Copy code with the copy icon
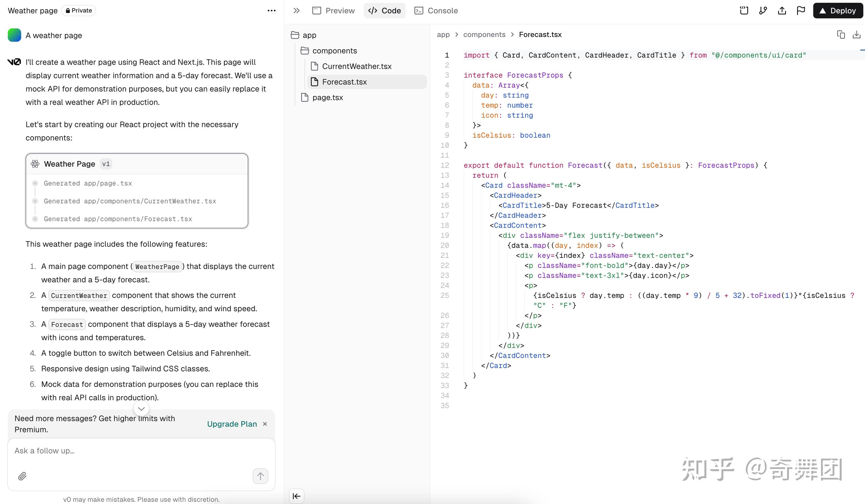This screenshot has width=865, height=504. [x=841, y=35]
